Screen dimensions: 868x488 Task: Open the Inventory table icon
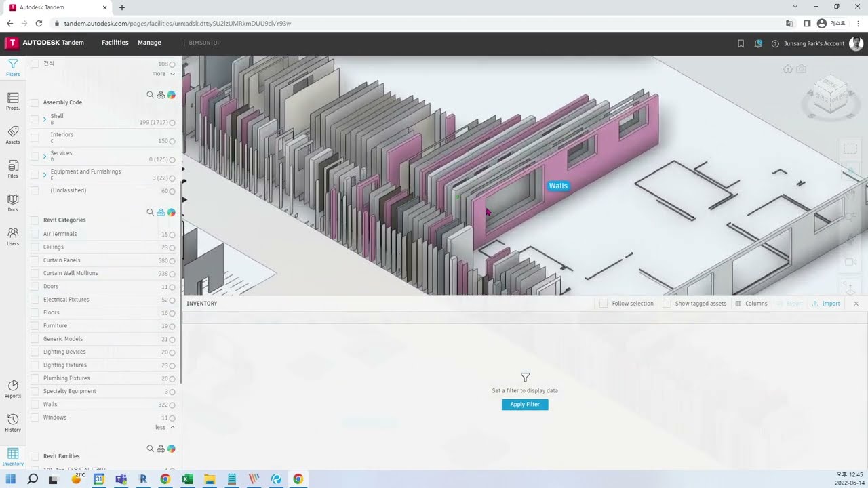click(13, 457)
